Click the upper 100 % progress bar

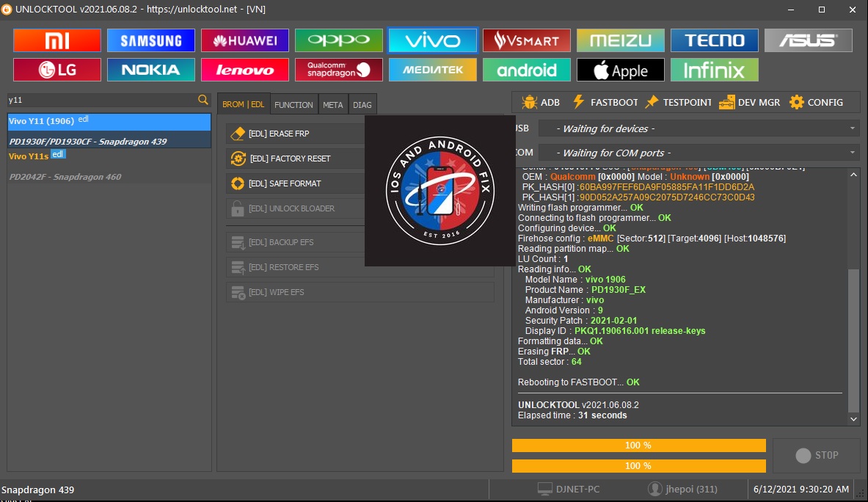(639, 445)
